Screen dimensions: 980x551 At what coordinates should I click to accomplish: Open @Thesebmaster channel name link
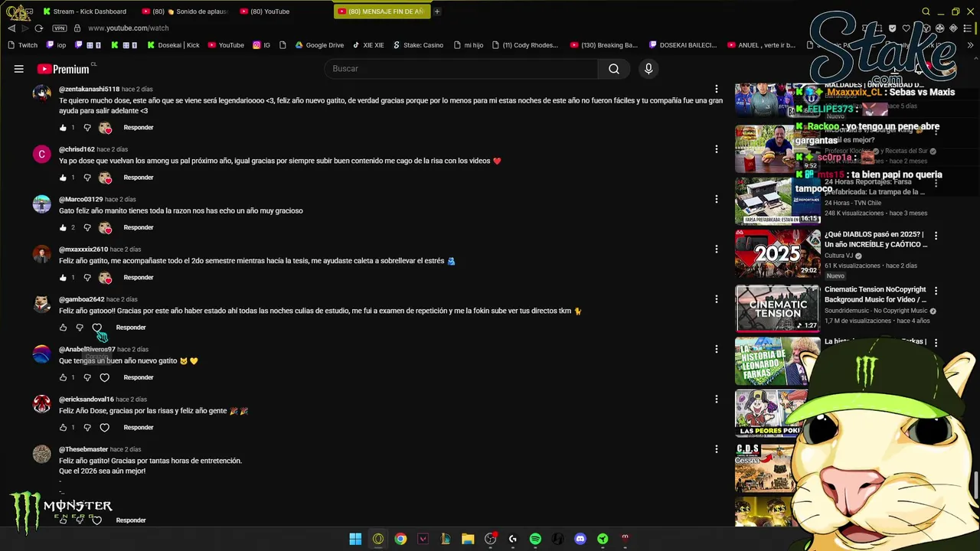[83, 449]
